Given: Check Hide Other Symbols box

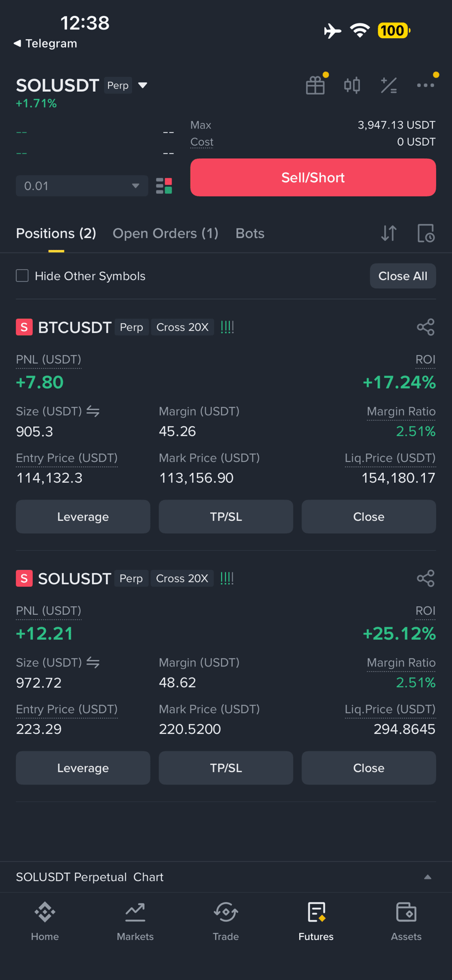Looking at the screenshot, I should click(x=22, y=276).
